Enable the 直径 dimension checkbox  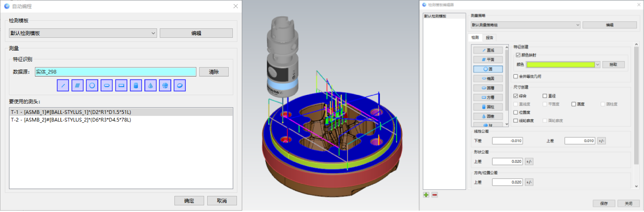pyautogui.click(x=545, y=96)
